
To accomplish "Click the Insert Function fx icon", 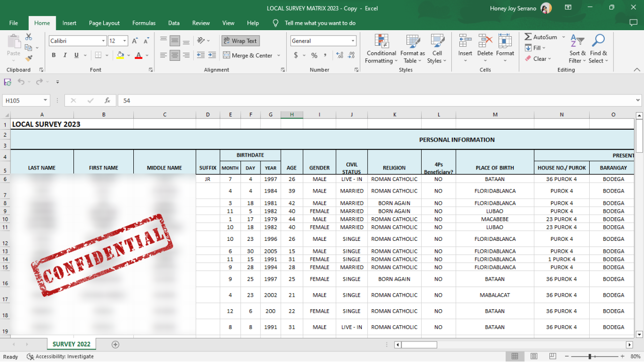I will coord(107,101).
